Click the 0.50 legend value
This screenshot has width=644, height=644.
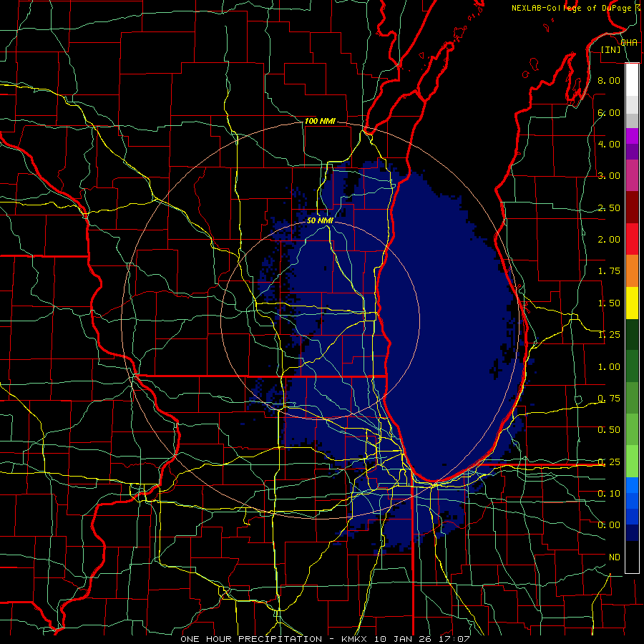(609, 430)
